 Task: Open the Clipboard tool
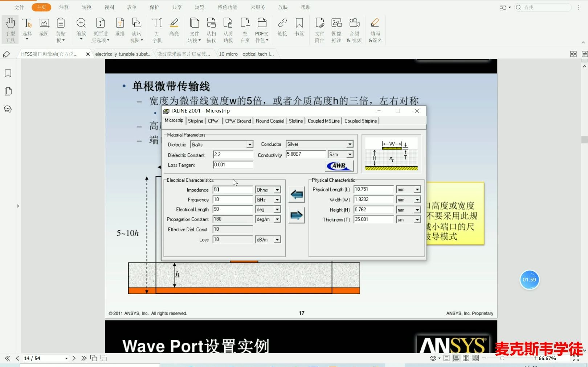61,30
